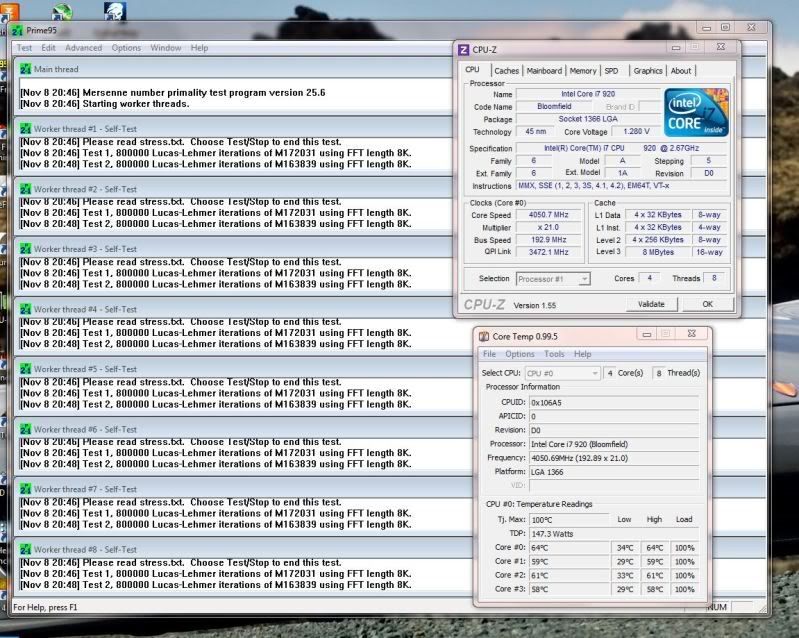Screen dimensions: 799x638
Task: Click the Worker thread #3 window icon
Action: (x=25, y=249)
